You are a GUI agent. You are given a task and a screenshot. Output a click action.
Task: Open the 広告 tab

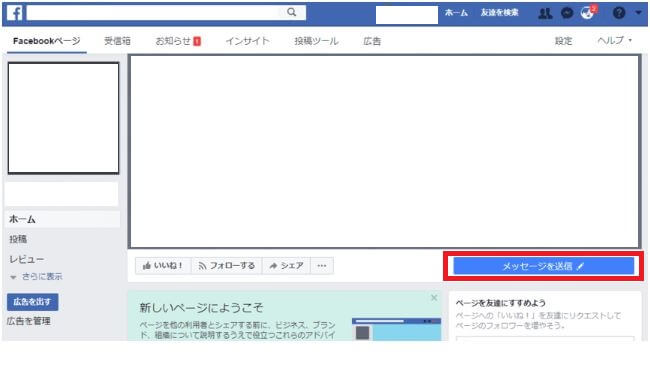[x=372, y=41]
